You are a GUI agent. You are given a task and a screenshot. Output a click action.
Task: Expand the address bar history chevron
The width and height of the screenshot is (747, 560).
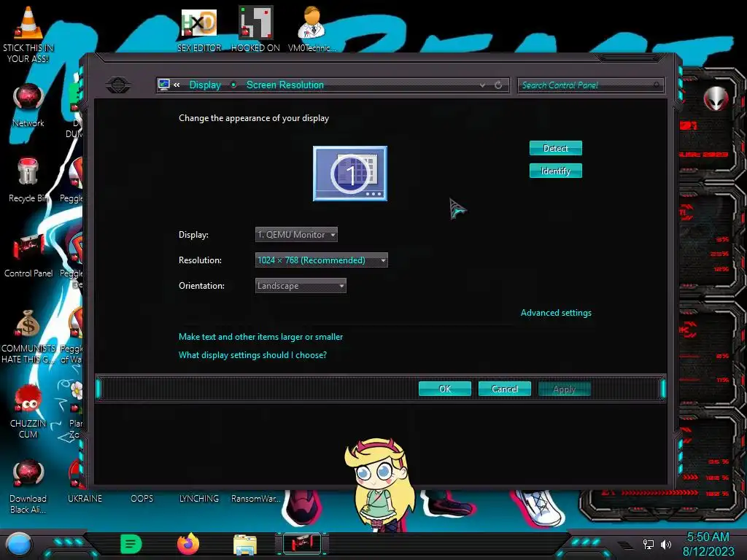[483, 85]
